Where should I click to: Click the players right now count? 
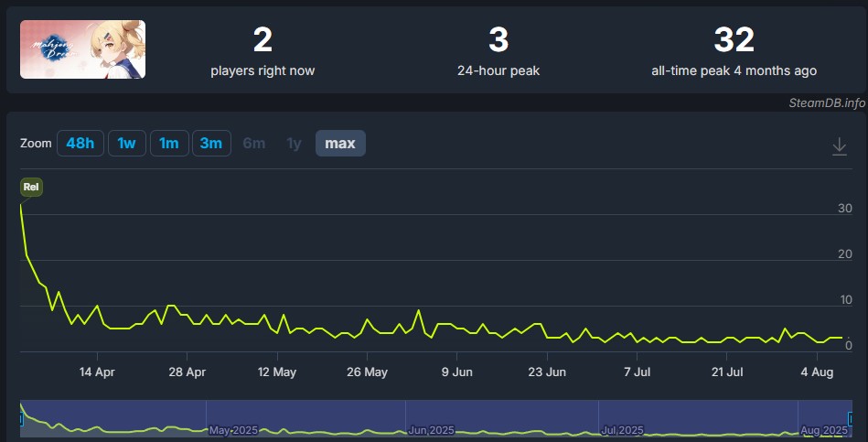(263, 40)
